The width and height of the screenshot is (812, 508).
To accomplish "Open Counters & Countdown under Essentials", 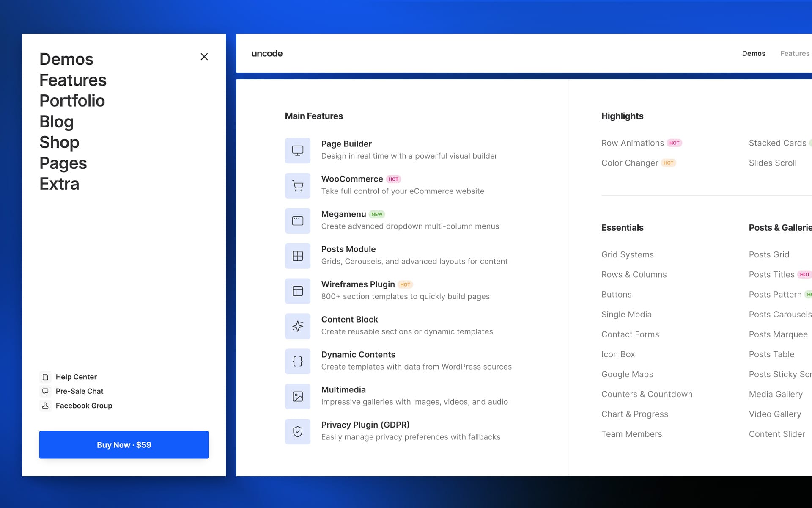I will (647, 394).
